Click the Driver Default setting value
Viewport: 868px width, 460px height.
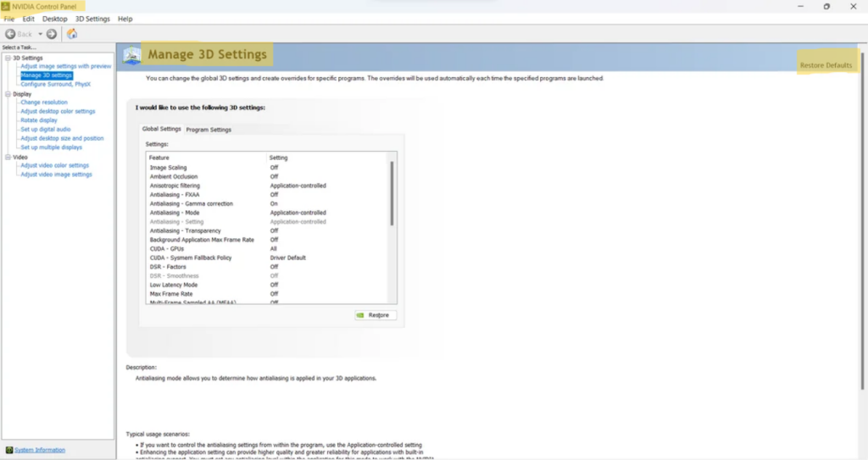click(x=288, y=258)
